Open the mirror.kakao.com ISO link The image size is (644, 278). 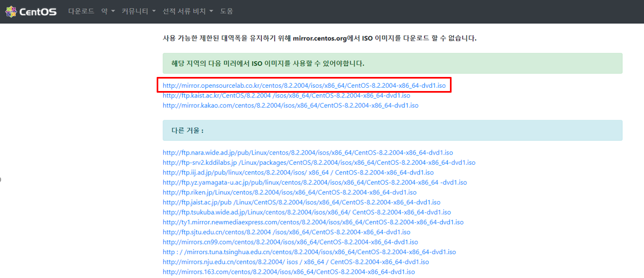click(x=291, y=106)
